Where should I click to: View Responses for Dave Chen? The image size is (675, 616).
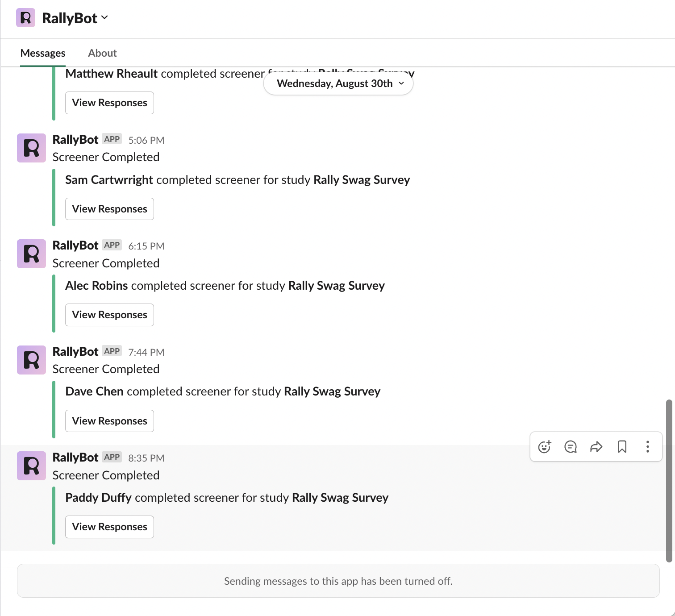tap(109, 421)
